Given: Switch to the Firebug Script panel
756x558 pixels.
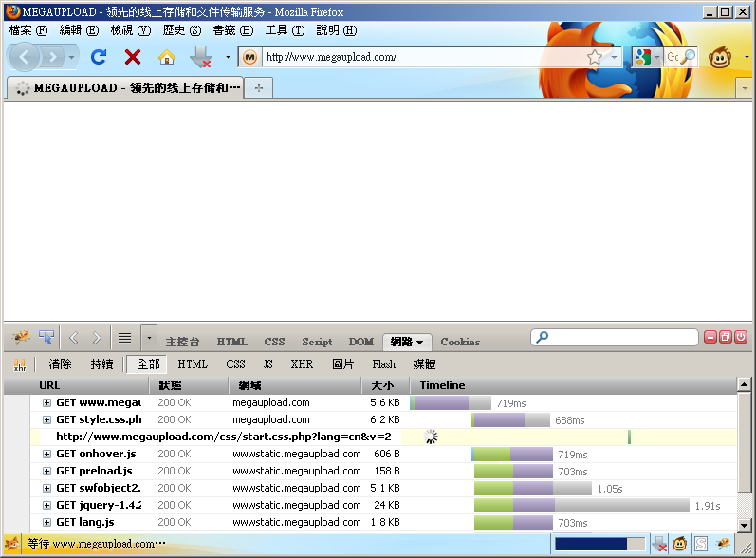Looking at the screenshot, I should click(x=317, y=342).
